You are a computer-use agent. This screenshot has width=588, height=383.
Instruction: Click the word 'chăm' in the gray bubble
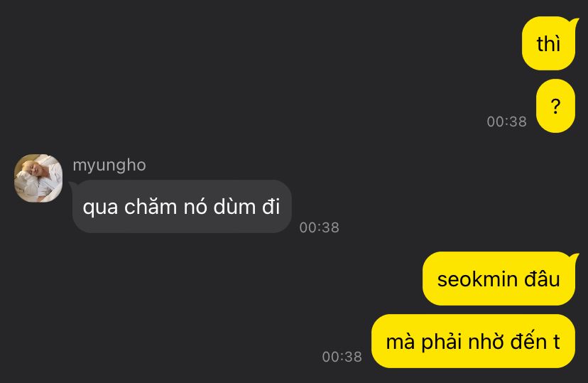pos(151,206)
